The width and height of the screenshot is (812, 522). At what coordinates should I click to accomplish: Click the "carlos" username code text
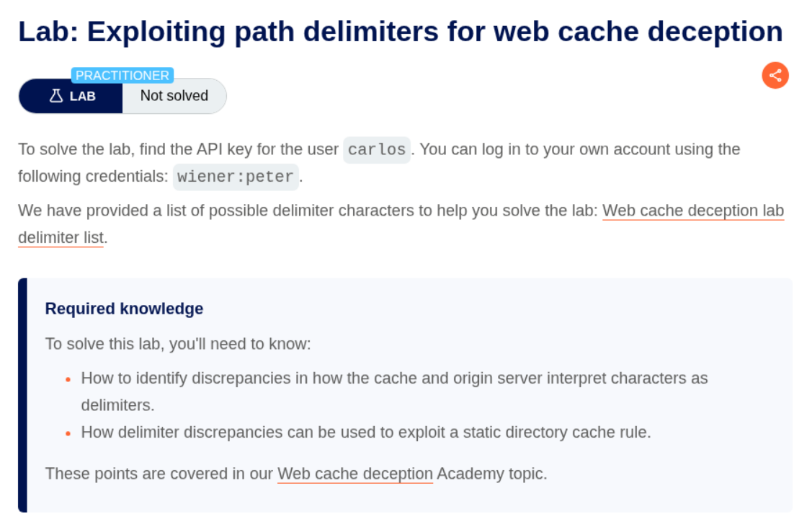(377, 150)
